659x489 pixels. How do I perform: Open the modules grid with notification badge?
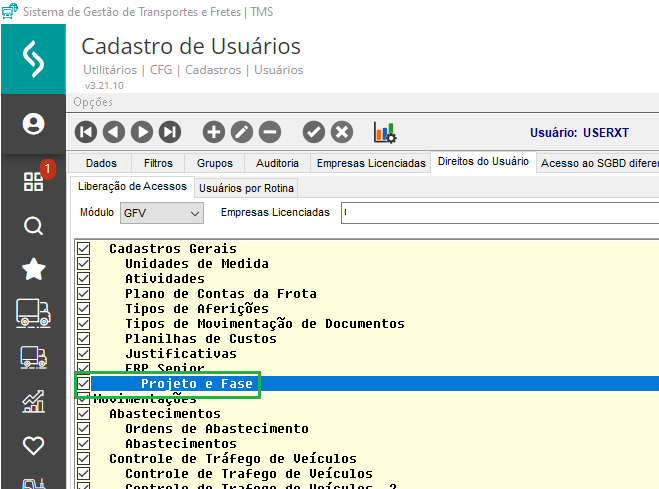tap(33, 181)
